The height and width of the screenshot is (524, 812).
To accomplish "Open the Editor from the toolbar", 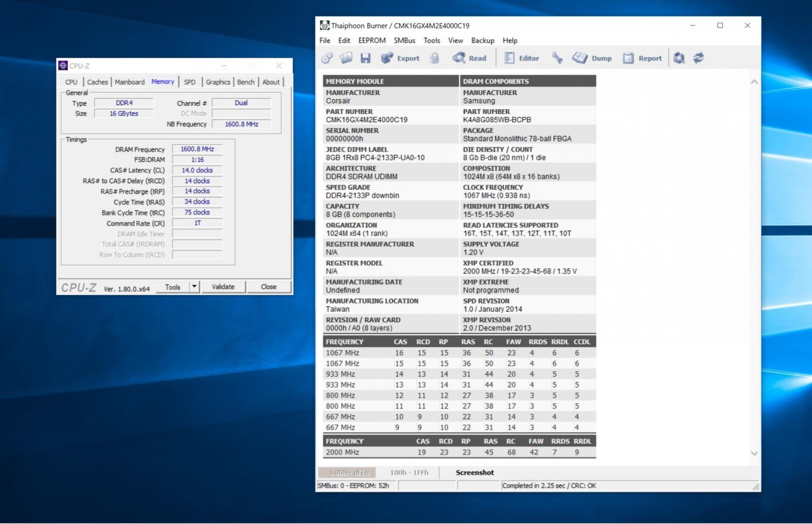I will click(522, 58).
